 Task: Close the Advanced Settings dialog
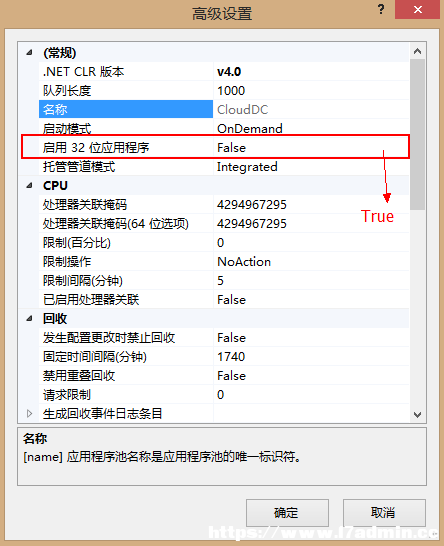point(417,9)
